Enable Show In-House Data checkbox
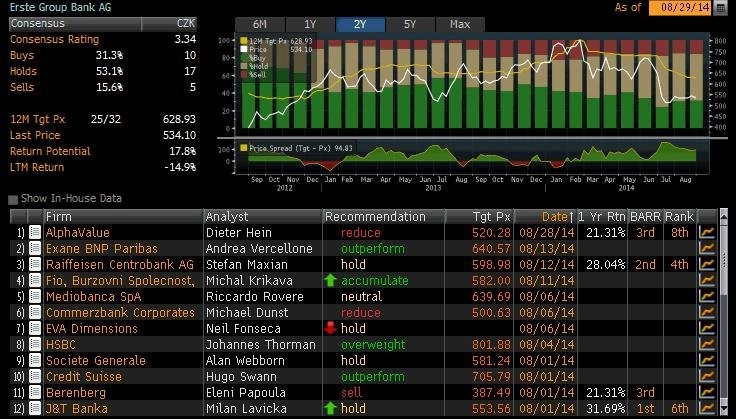The width and height of the screenshot is (736, 419). [13, 199]
